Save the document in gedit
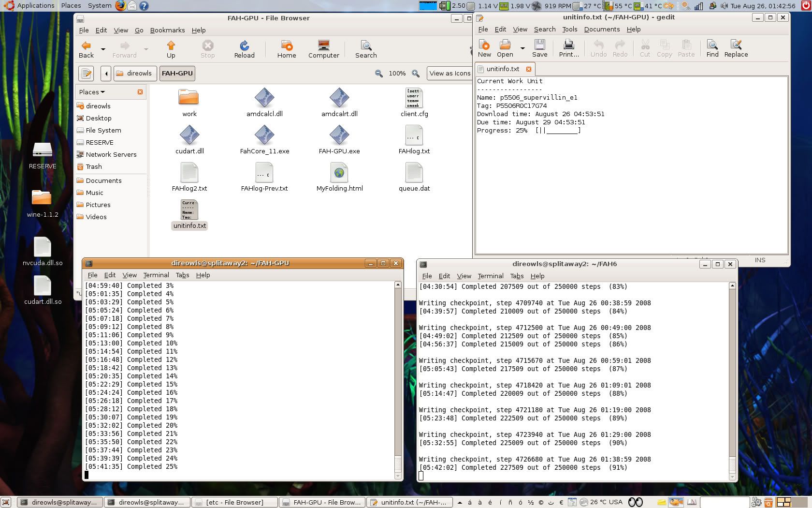Image resolution: width=812 pixels, height=508 pixels. [540, 48]
